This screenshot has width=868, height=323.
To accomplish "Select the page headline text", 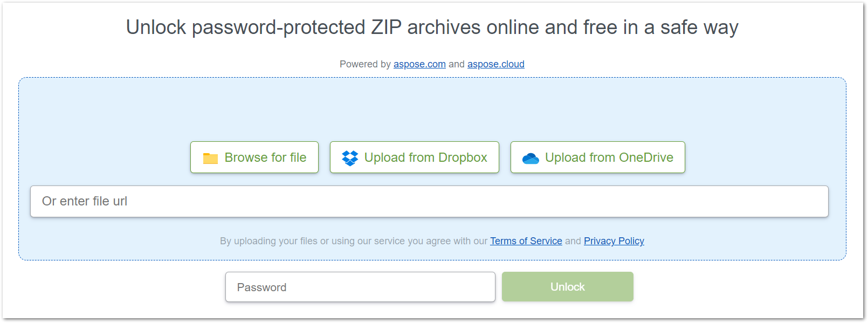I will [432, 27].
